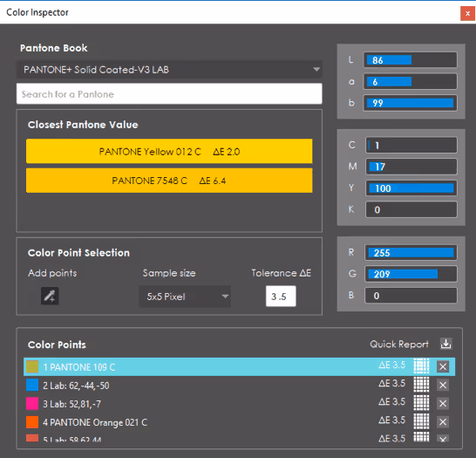The height and width of the screenshot is (458, 476).
Task: Select row 3 Lab: 52,81,-7
Action: [x=239, y=403]
